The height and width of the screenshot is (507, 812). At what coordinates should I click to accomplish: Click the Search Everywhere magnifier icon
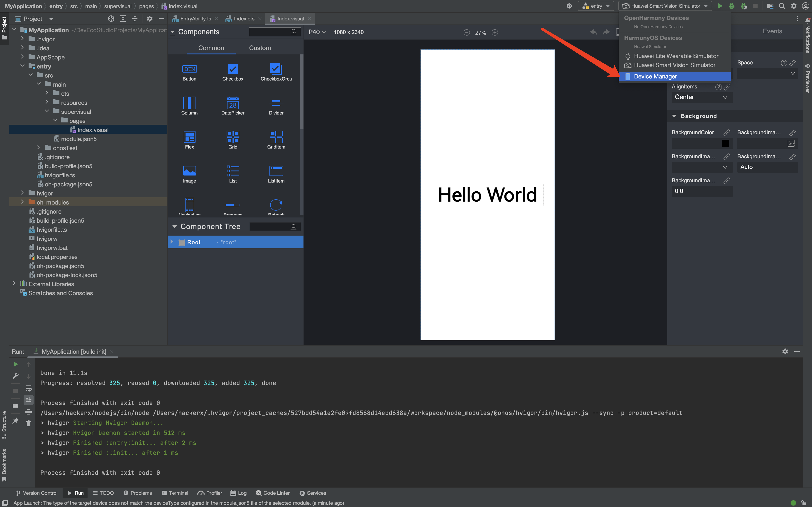tap(782, 6)
